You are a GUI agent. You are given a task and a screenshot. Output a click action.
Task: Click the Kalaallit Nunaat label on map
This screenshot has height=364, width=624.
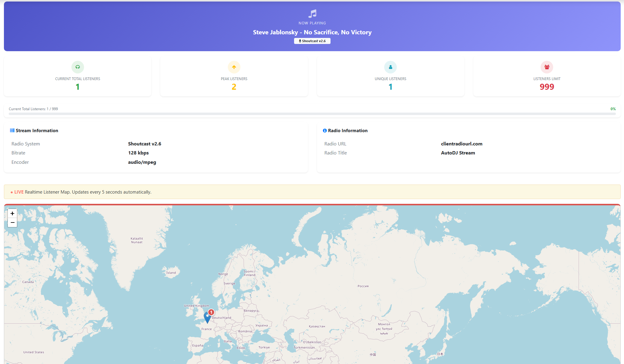[x=137, y=240]
